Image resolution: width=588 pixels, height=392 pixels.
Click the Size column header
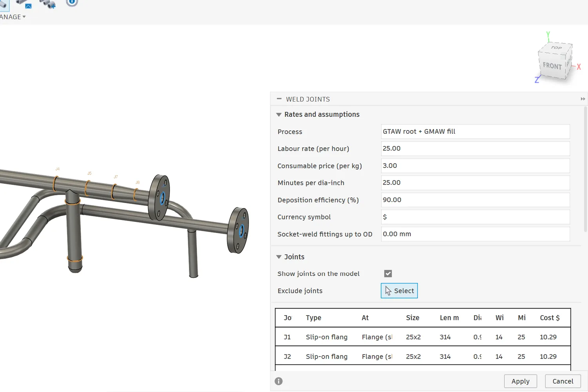(x=412, y=318)
